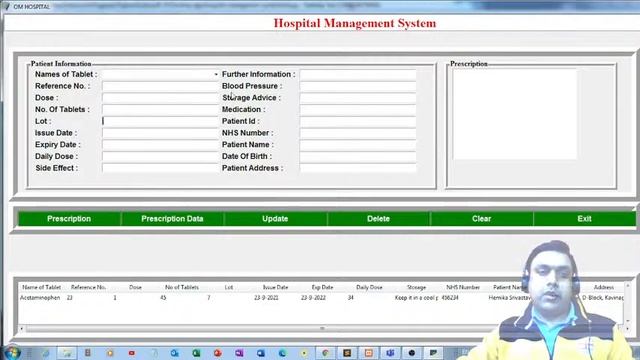Image resolution: width=640 pixels, height=360 pixels.
Task: Click the Reference No. input field
Action: [x=160, y=86]
